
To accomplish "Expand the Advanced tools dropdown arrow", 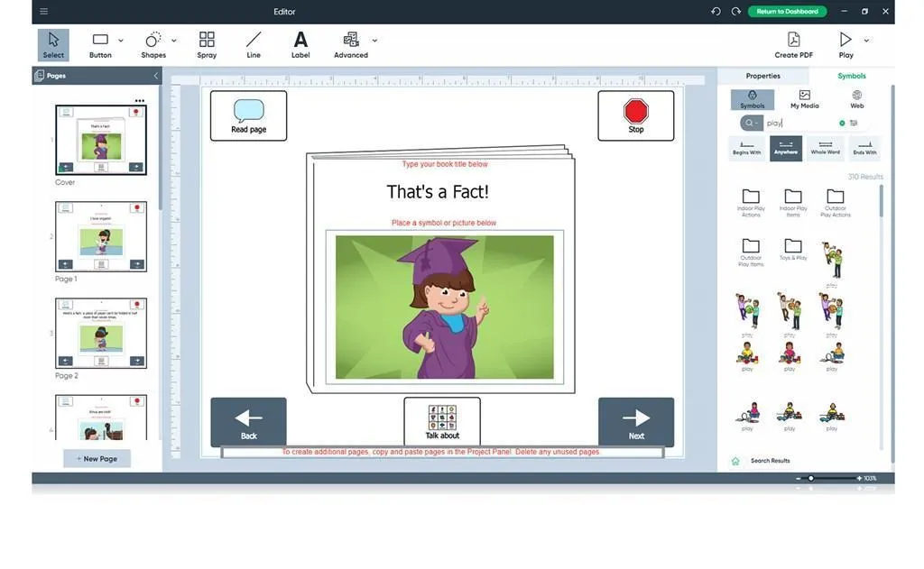I will 374,41.
